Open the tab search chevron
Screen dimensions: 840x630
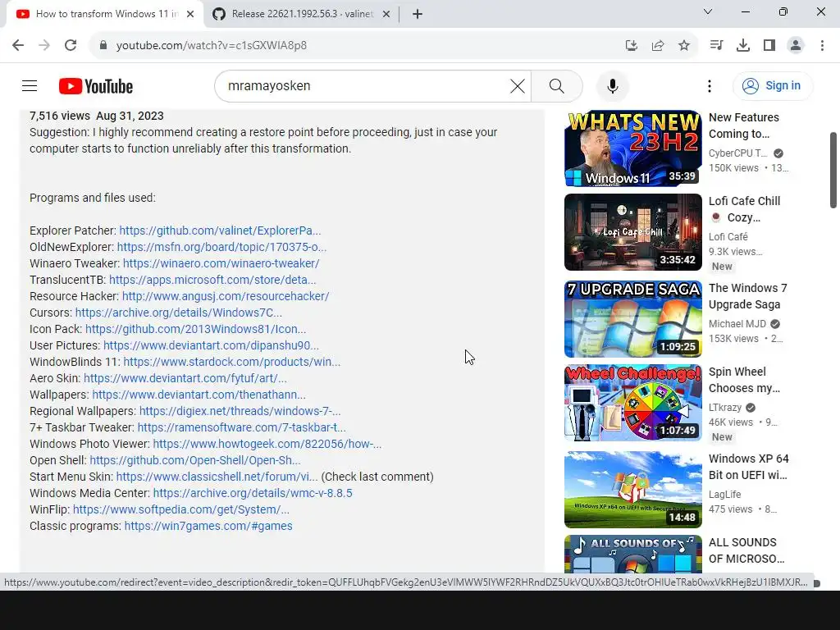coord(708,11)
